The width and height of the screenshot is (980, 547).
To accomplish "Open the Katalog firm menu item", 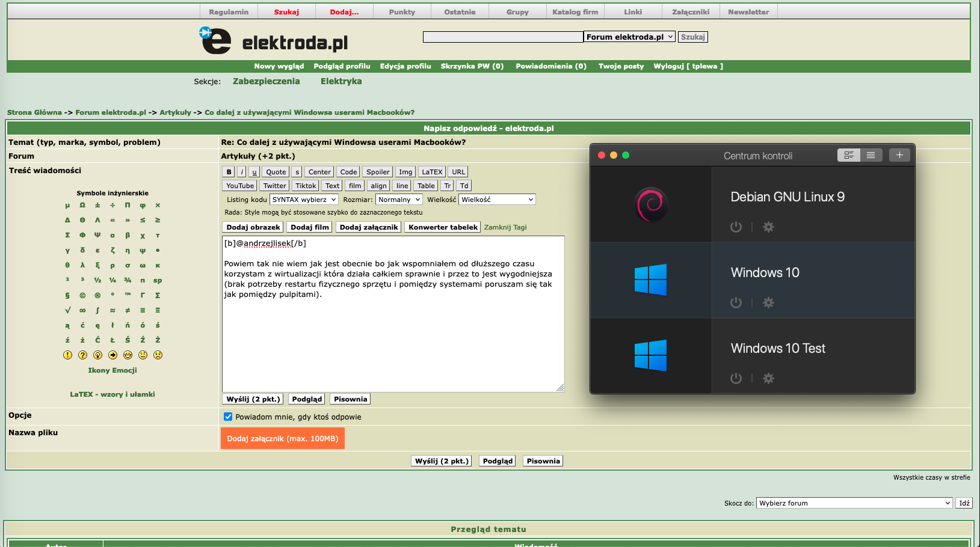I will click(x=575, y=12).
